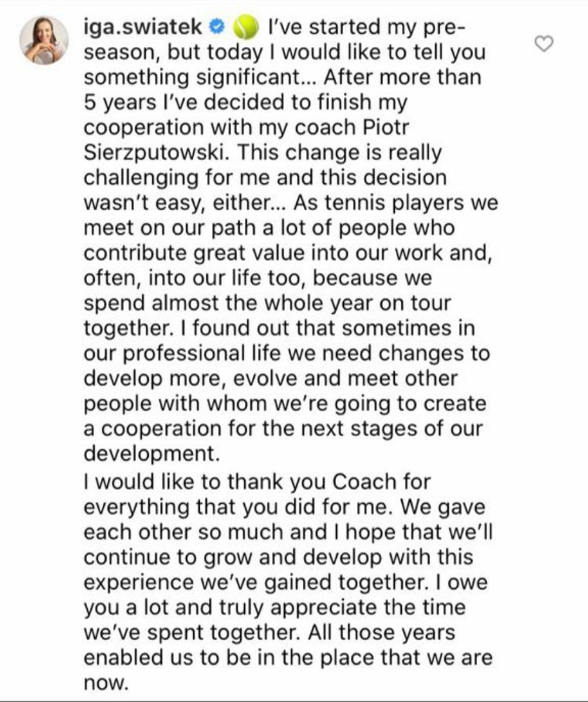Like the comment with the heart icon

click(544, 44)
